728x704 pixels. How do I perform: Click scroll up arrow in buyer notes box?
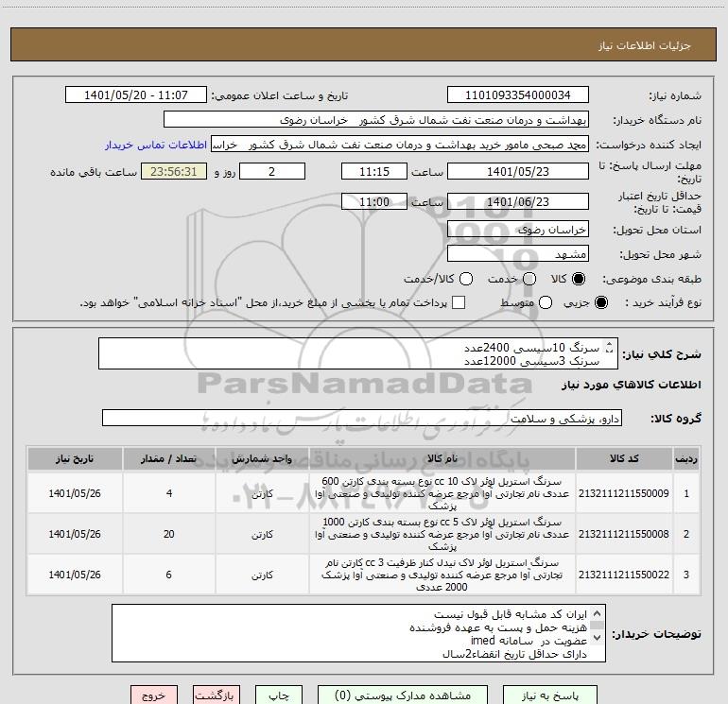[598, 613]
